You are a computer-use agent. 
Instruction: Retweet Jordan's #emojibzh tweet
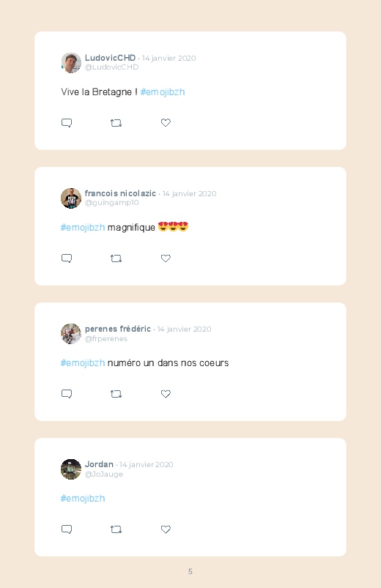116,529
